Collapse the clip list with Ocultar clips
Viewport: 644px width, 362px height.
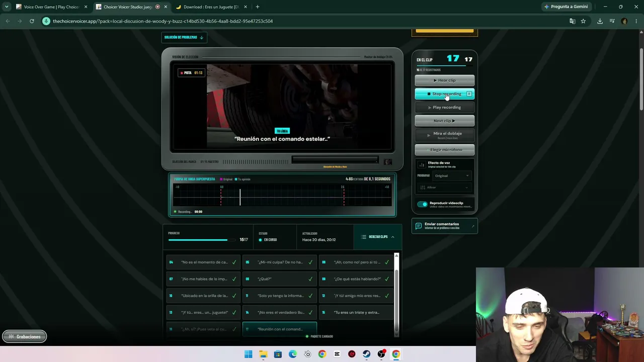378,237
